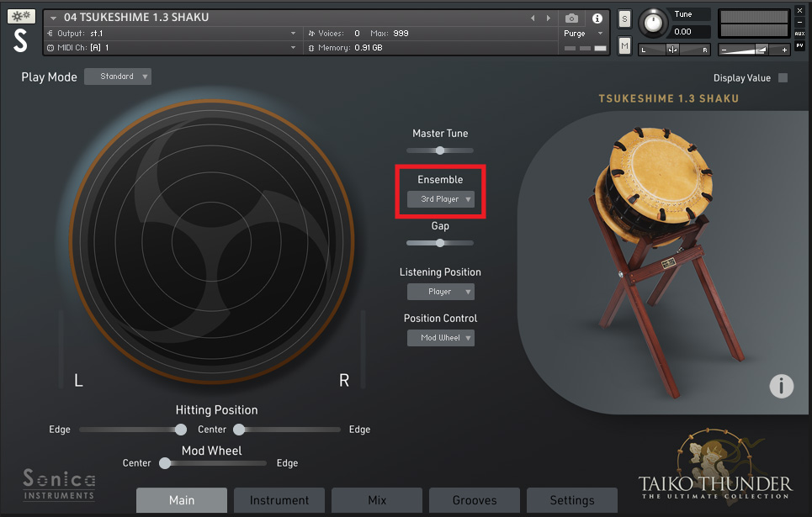Screen dimensions: 812x517
Task: Open instrument info icon in header
Action: coord(597,18)
